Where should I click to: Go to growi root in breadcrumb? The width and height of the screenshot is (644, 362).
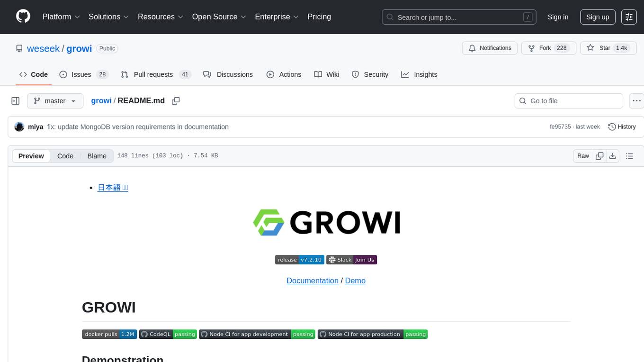pyautogui.click(x=101, y=100)
